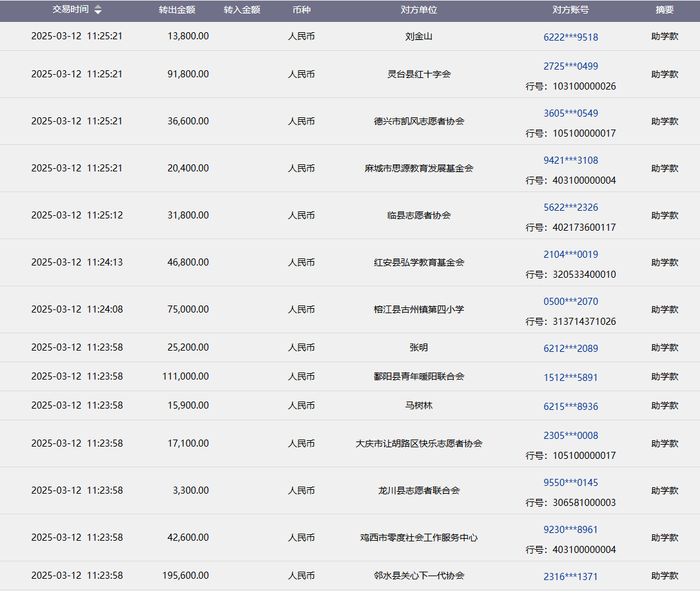Click payee 鸡西市零度社会工作服务中心
700x591 pixels.
[x=419, y=538]
